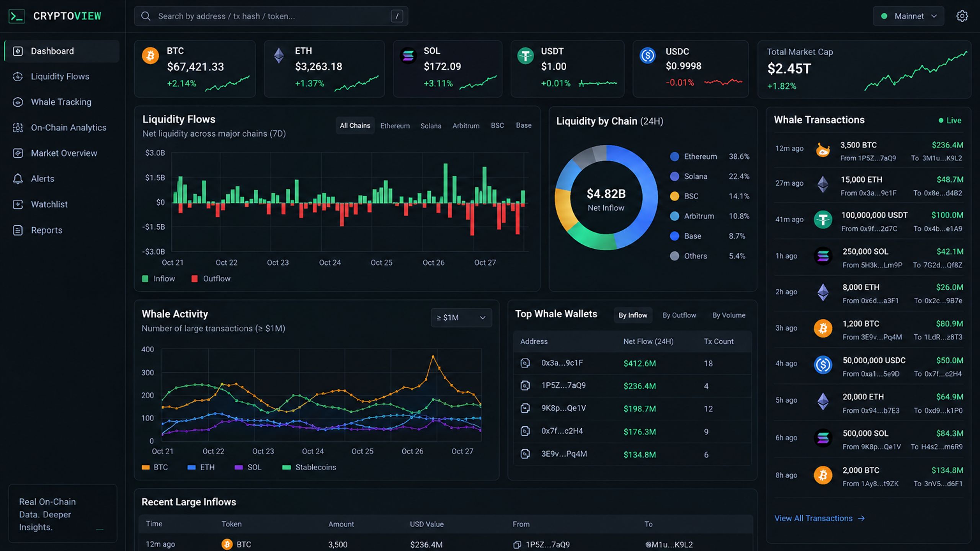The image size is (980, 551).
Task: Click the Bitcoin logo in BTC price card
Action: (x=150, y=56)
